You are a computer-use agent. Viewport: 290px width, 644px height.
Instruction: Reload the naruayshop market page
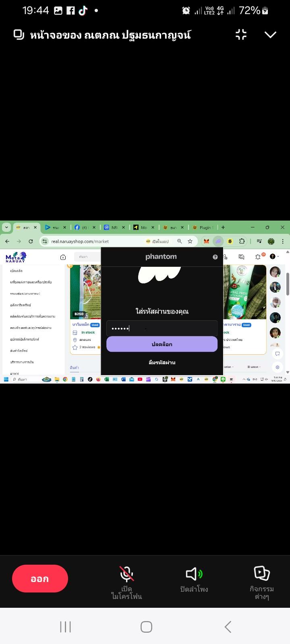click(31, 241)
